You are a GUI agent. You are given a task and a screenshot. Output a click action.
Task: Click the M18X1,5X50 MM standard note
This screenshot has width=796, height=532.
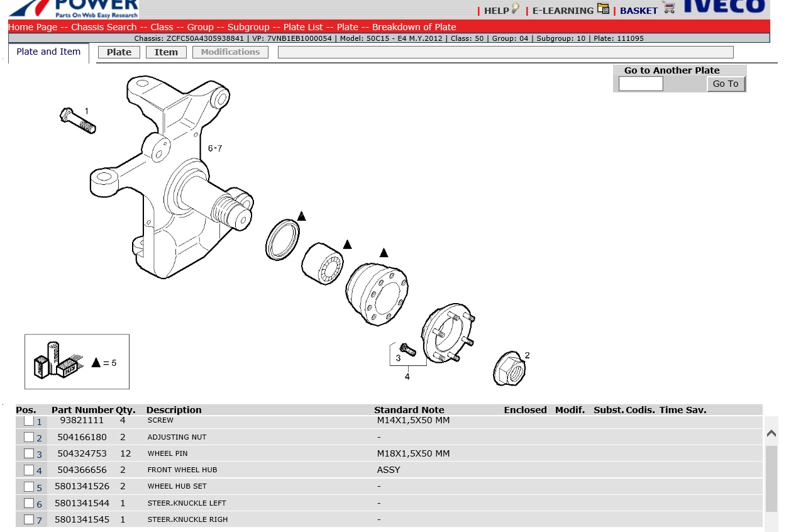point(413,453)
